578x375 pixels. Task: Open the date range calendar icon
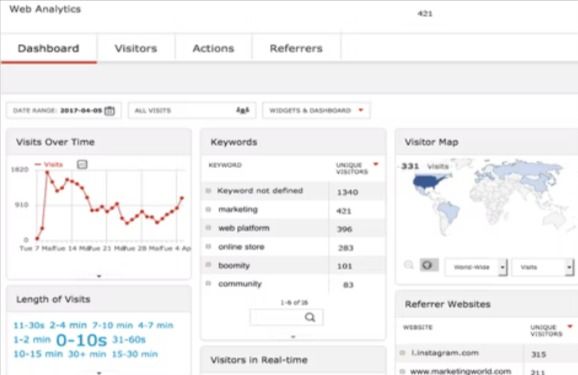tap(109, 111)
